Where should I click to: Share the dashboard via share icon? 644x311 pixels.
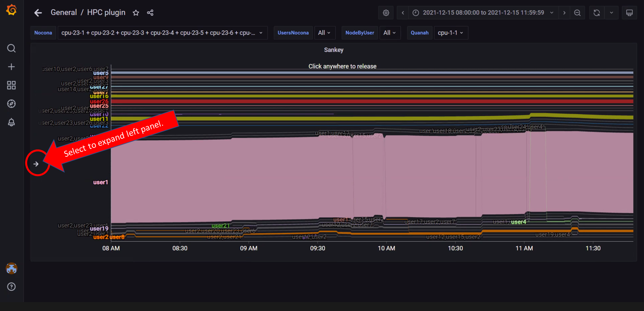click(x=150, y=13)
